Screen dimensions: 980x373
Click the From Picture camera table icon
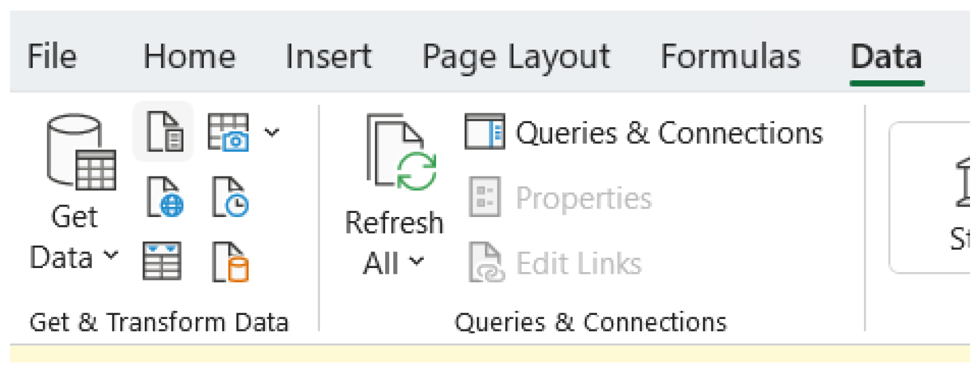coord(229,132)
